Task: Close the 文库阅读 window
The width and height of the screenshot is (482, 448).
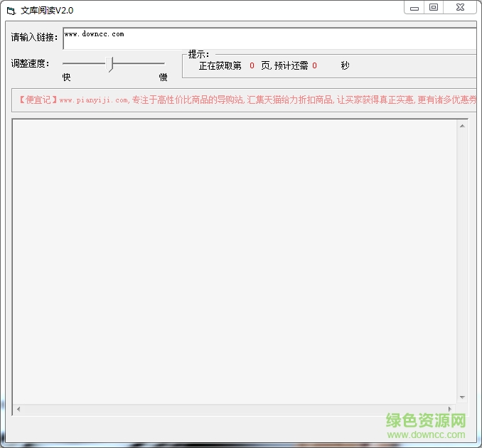Action: [x=462, y=8]
